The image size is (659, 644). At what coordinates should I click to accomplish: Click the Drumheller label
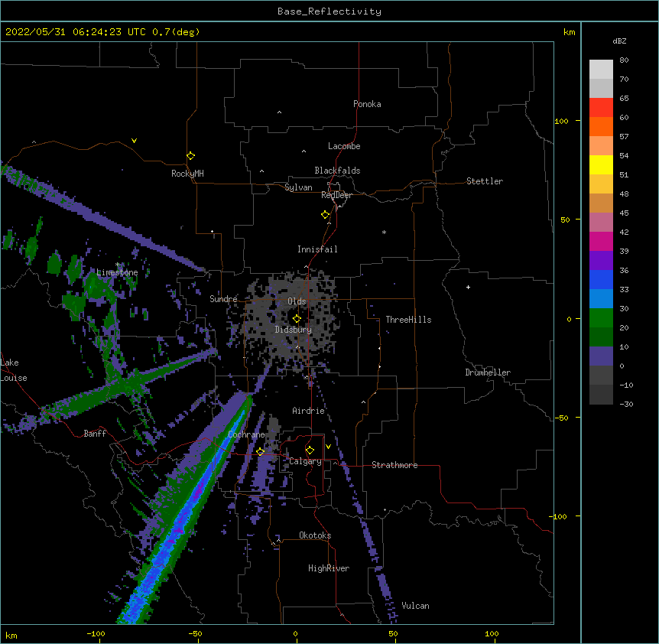click(x=488, y=372)
